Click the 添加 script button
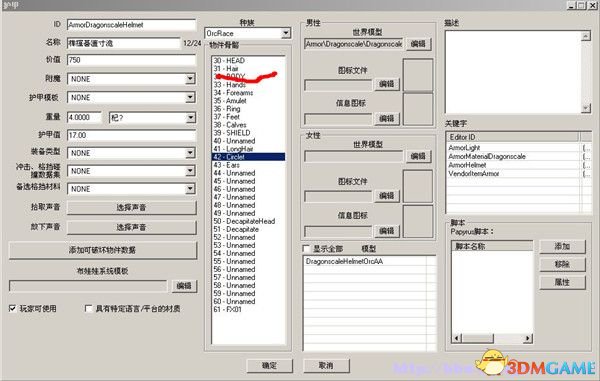 [x=562, y=246]
